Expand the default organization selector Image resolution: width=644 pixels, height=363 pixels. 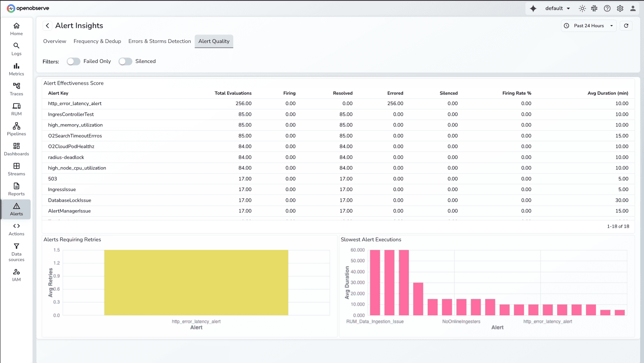(557, 8)
